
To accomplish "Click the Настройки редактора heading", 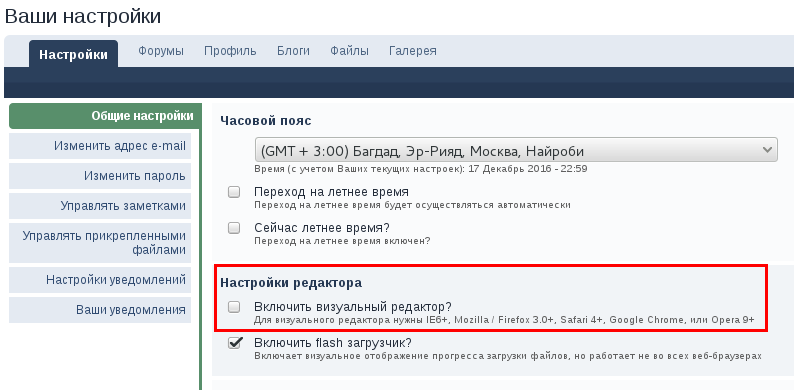I will point(291,283).
